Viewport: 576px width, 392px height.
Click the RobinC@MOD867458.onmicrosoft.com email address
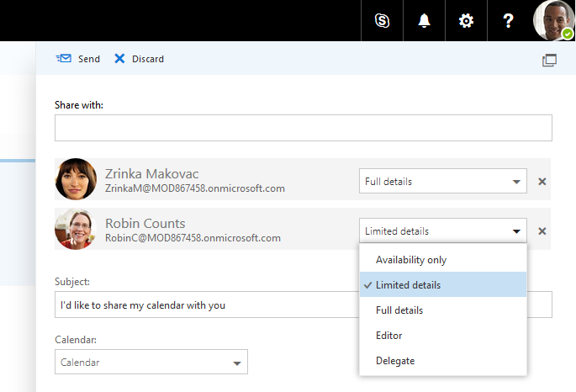point(193,238)
